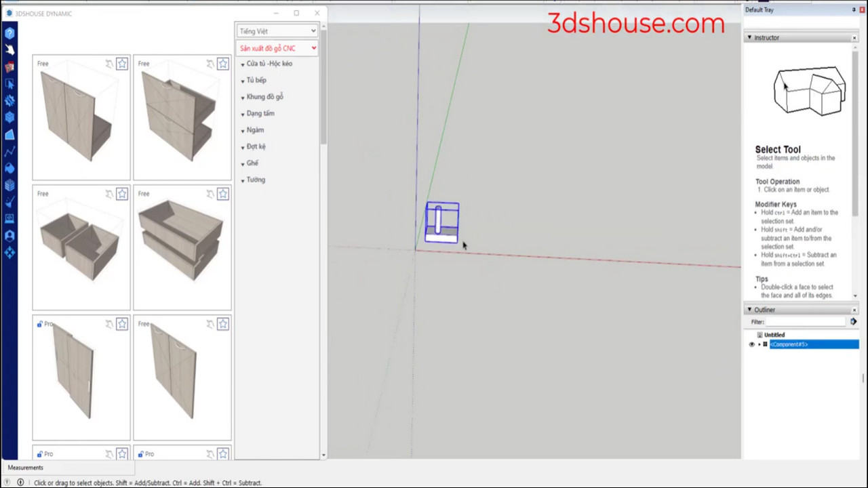Click the broom cleanup icon in left sidebar
Image resolution: width=868 pixels, height=488 pixels.
click(x=9, y=202)
